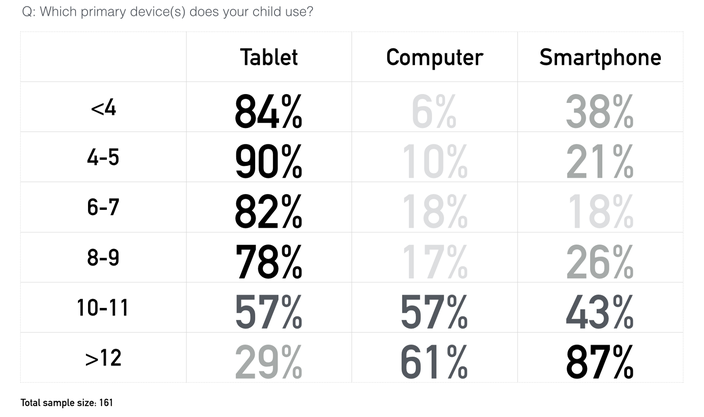The image size is (704, 417).
Task: Click the 90% tablet cell
Action: pyautogui.click(x=268, y=162)
